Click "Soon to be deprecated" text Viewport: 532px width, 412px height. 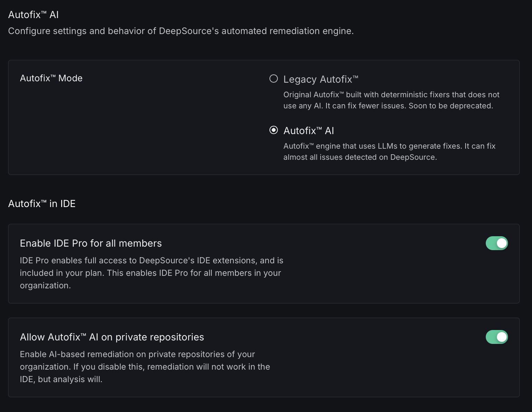point(451,106)
